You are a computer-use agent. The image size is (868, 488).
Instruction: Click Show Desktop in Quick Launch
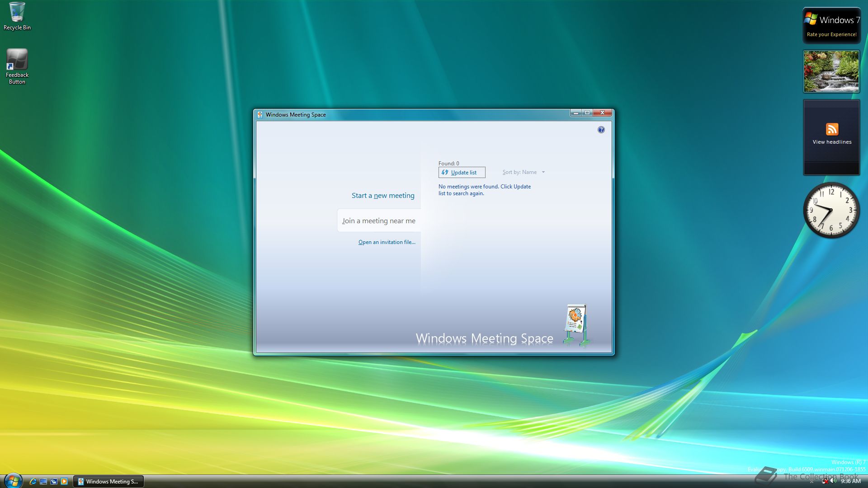click(x=43, y=481)
